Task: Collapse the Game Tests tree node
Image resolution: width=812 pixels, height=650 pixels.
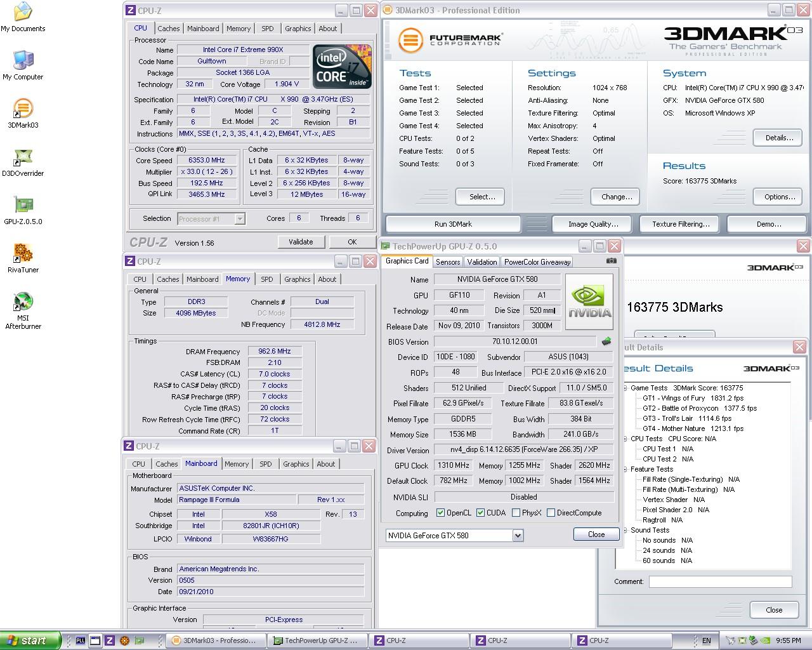Action: click(x=625, y=388)
